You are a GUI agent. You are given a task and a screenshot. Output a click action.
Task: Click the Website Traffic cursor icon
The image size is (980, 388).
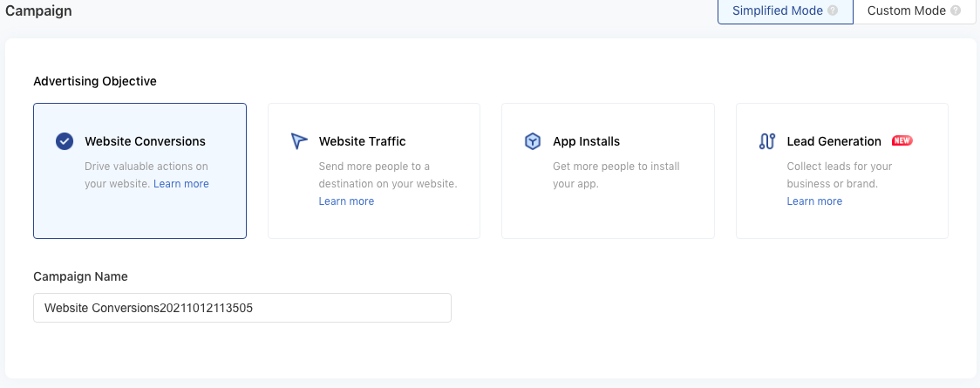coord(299,141)
